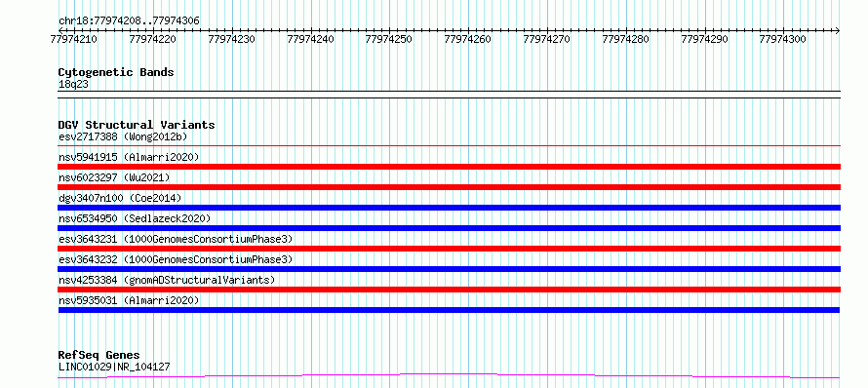868x388 pixels.
Task: Select variant label nsv6534950 (Sedlazeck2020)
Action: (x=135, y=218)
